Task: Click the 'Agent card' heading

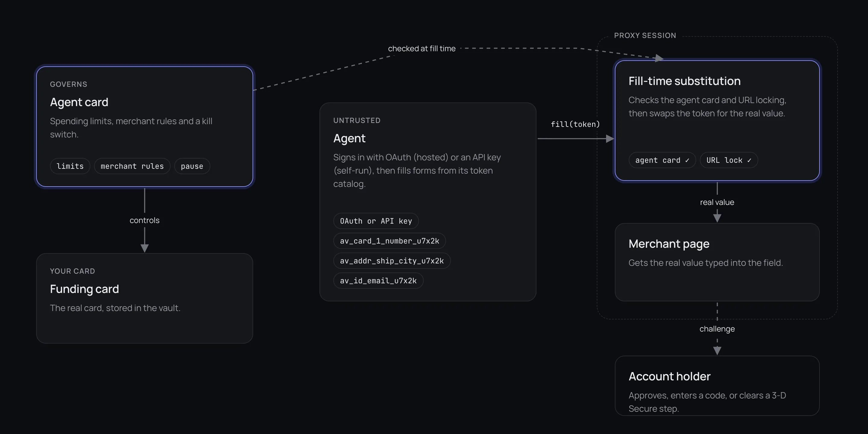Action: click(x=79, y=102)
